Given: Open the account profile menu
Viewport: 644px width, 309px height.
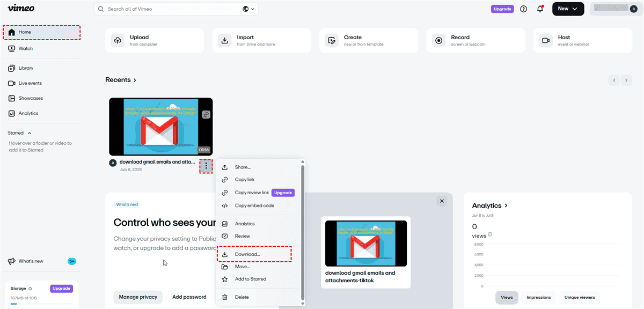Looking at the screenshot, I should click(615, 9).
